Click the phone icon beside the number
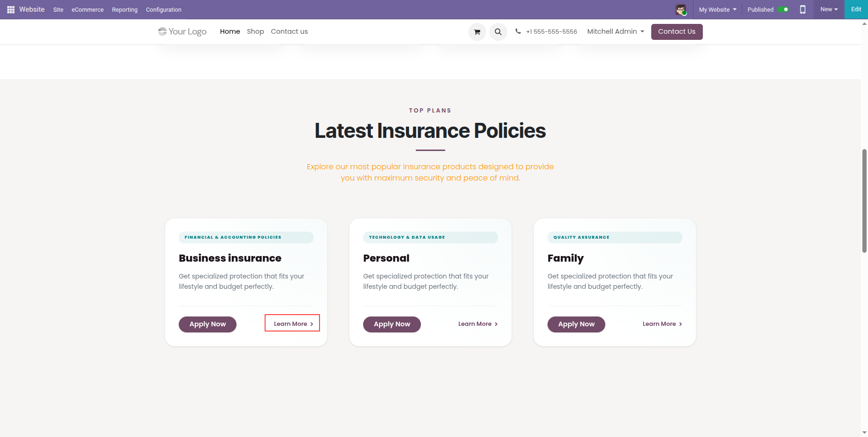The width and height of the screenshot is (868, 437). point(518,31)
